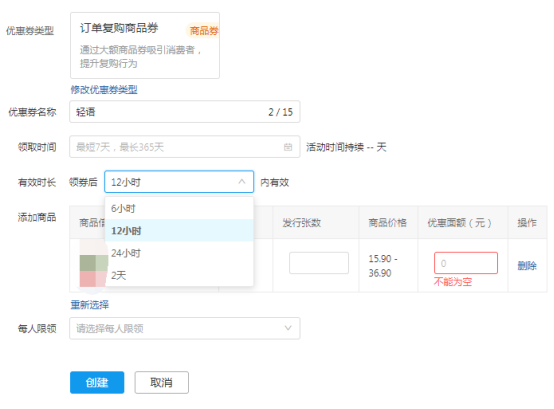
Task: Click the 不能为空 error message
Action: click(x=453, y=282)
